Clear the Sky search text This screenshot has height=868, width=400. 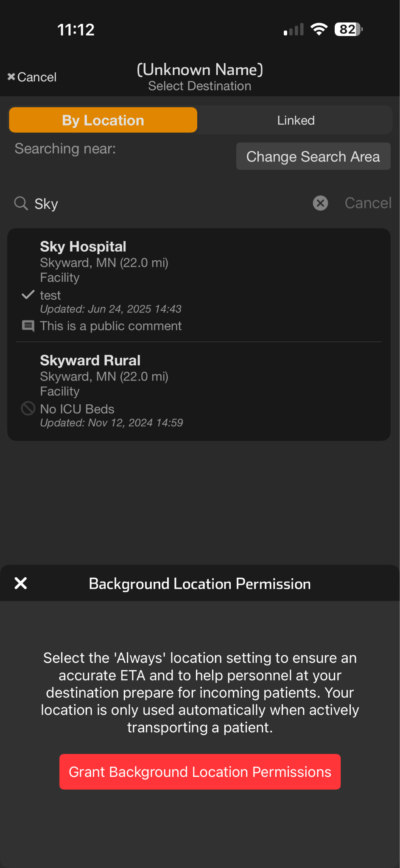320,203
